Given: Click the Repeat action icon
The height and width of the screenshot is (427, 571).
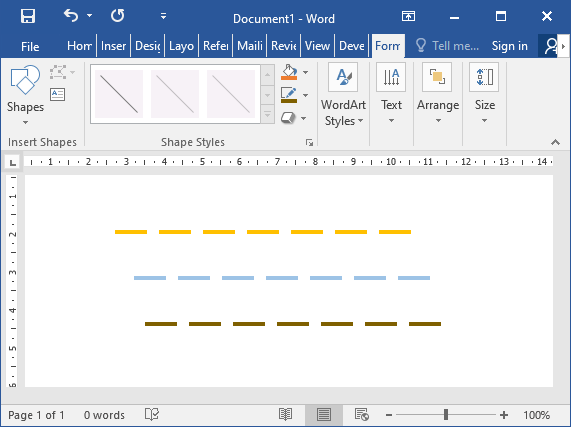Looking at the screenshot, I should click(117, 16).
